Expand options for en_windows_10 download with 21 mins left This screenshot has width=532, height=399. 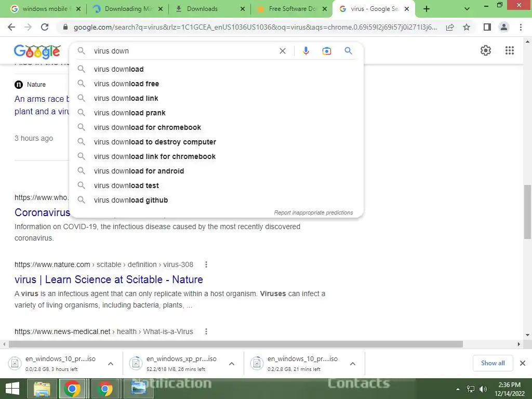[353, 364]
